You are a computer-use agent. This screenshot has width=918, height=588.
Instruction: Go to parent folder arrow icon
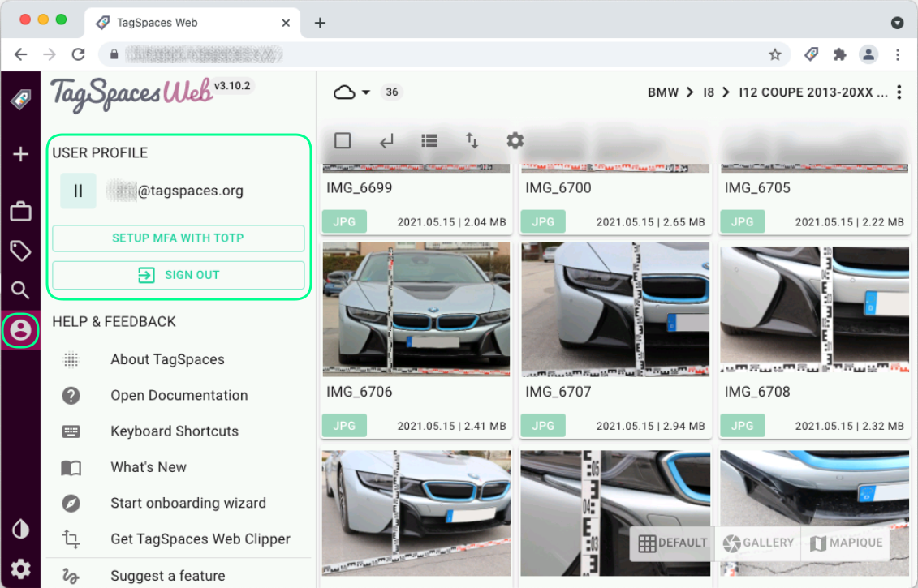click(x=386, y=141)
